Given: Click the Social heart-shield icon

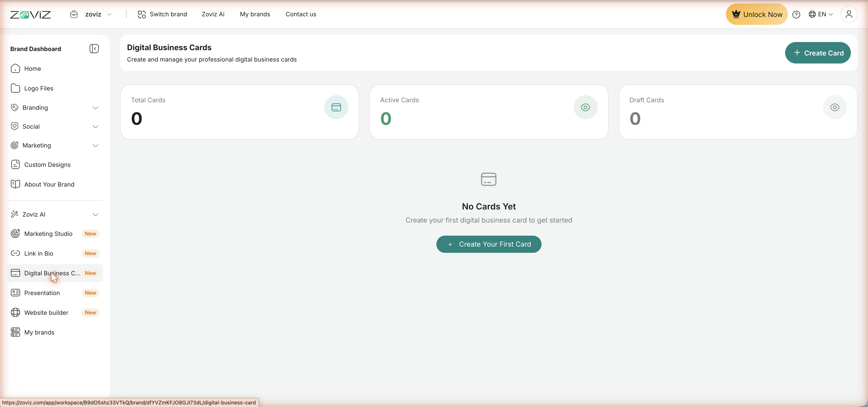Looking at the screenshot, I should pos(15,126).
